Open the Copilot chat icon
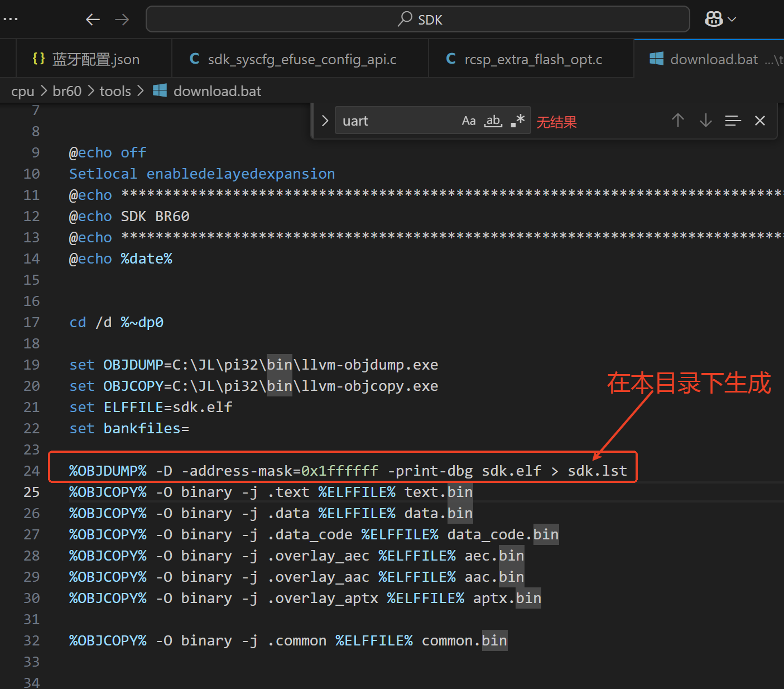The image size is (784, 689). click(714, 19)
